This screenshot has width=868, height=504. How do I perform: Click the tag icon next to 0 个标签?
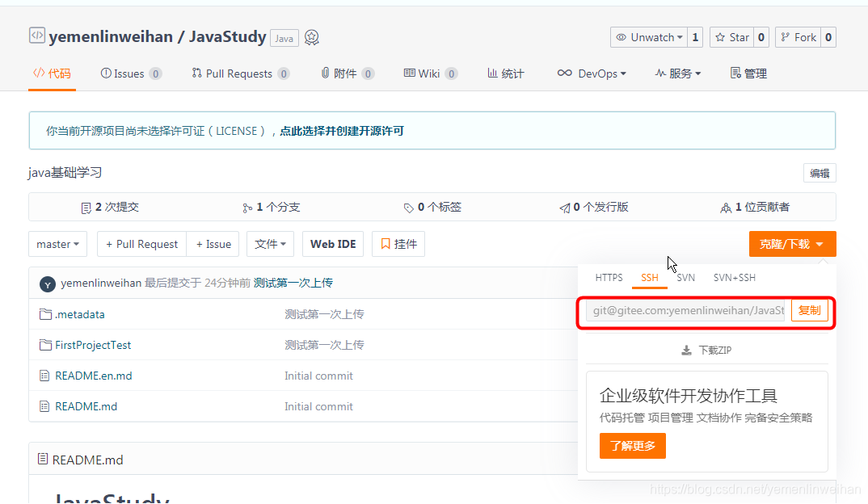tap(408, 208)
